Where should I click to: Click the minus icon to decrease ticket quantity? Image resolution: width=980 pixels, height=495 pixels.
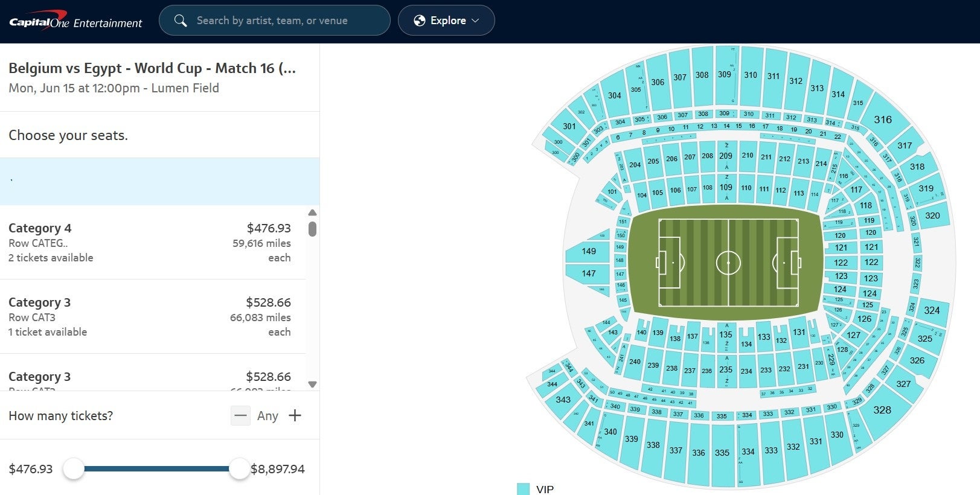coord(240,416)
